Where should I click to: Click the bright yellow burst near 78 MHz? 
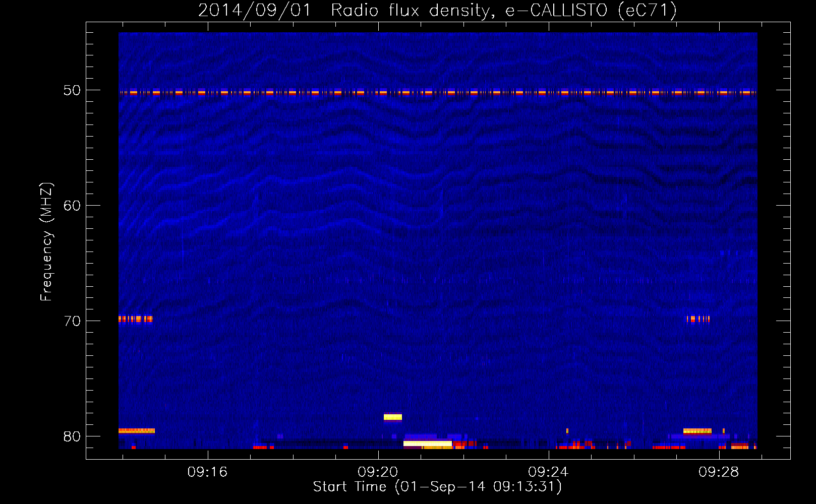(x=393, y=417)
